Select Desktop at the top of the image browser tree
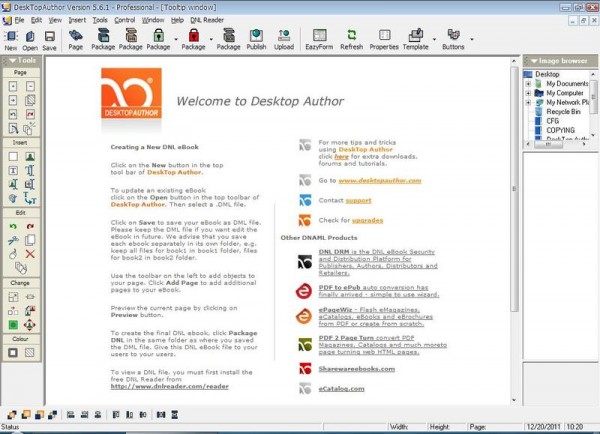This screenshot has width=600, height=434. (x=547, y=74)
